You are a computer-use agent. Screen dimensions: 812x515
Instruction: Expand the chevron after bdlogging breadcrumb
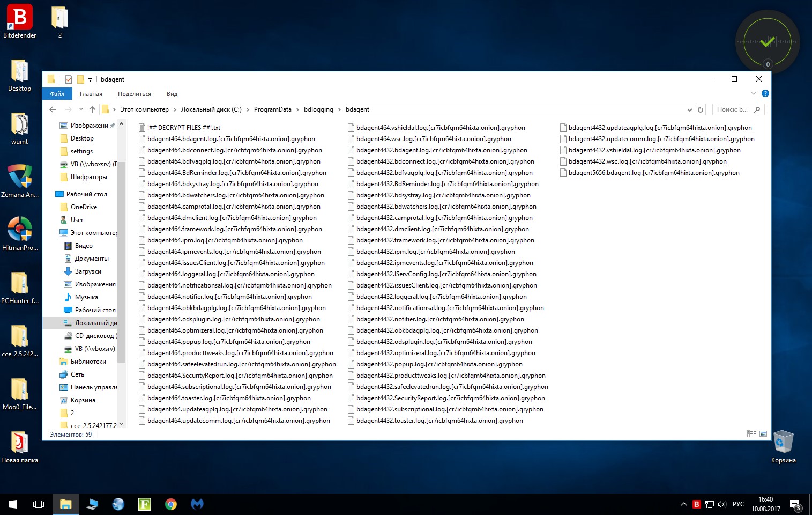click(339, 109)
